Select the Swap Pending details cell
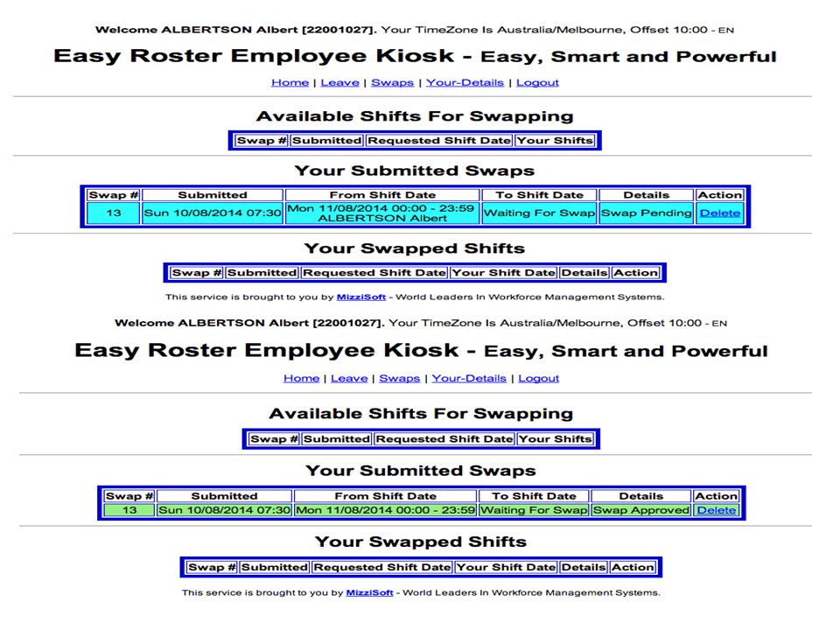This screenshot has height=630, width=840. click(x=646, y=213)
